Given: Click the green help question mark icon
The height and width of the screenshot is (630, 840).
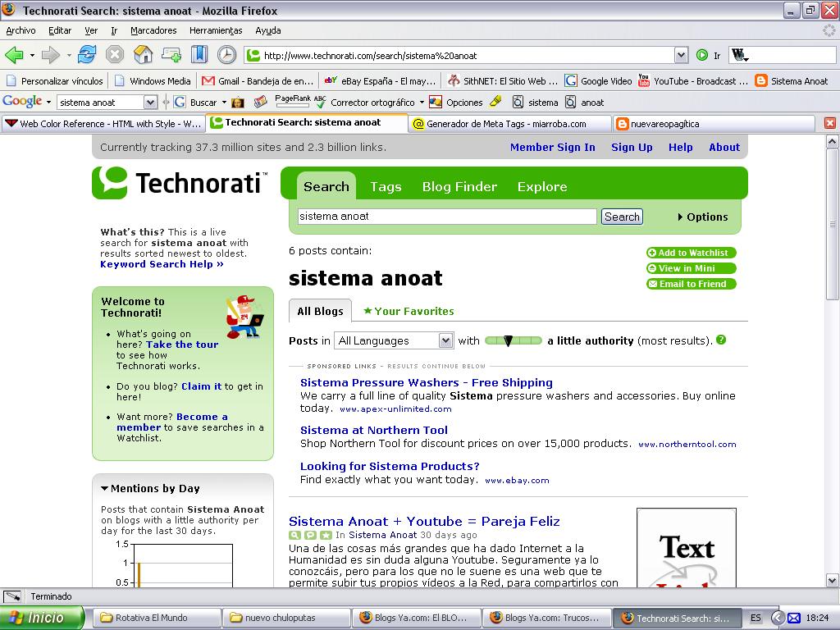Looking at the screenshot, I should [x=721, y=340].
